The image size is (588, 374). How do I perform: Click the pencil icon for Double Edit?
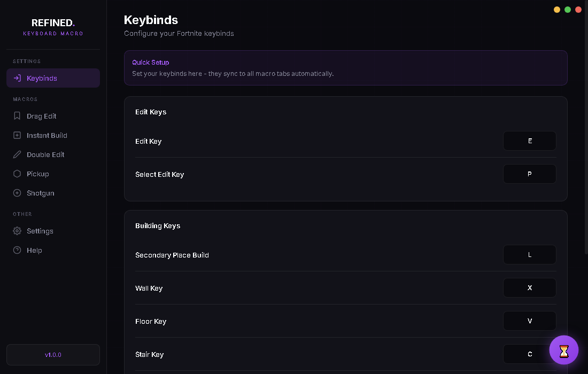(17, 154)
